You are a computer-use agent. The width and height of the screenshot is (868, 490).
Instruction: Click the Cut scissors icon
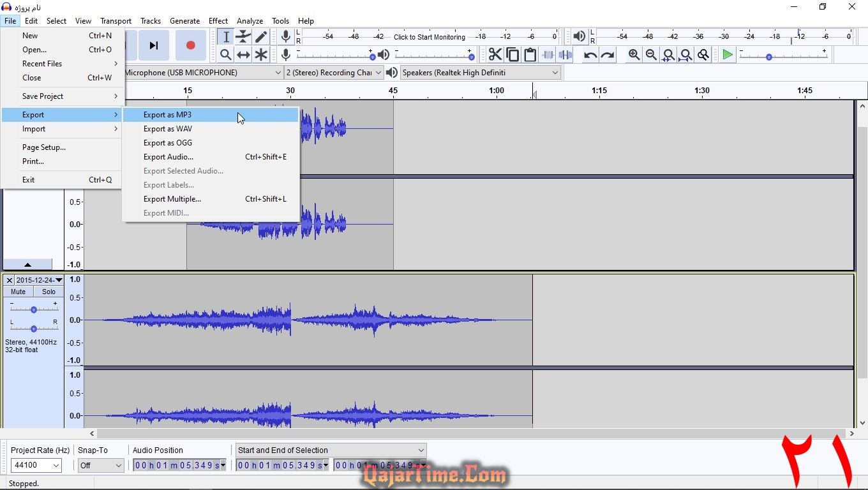pos(495,55)
